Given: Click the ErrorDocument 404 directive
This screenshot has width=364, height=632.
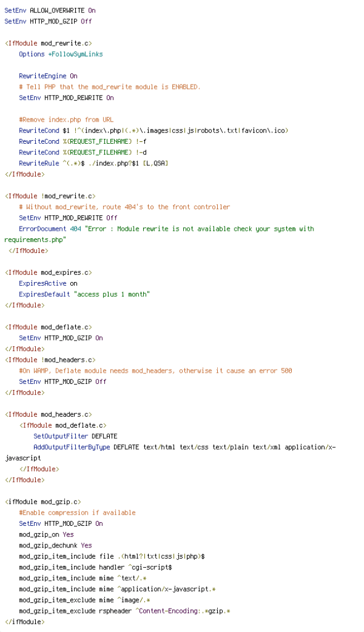Looking at the screenshot, I should pyautogui.click(x=167, y=228).
